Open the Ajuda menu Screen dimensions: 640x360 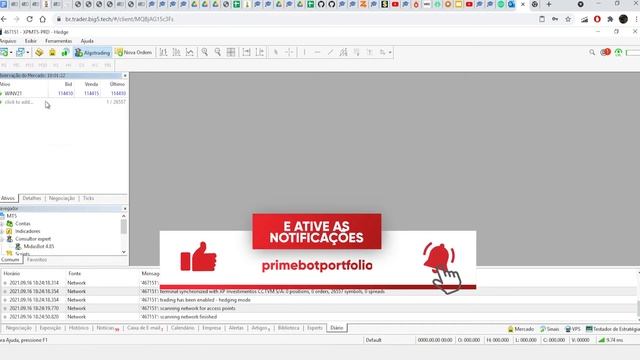tap(87, 41)
